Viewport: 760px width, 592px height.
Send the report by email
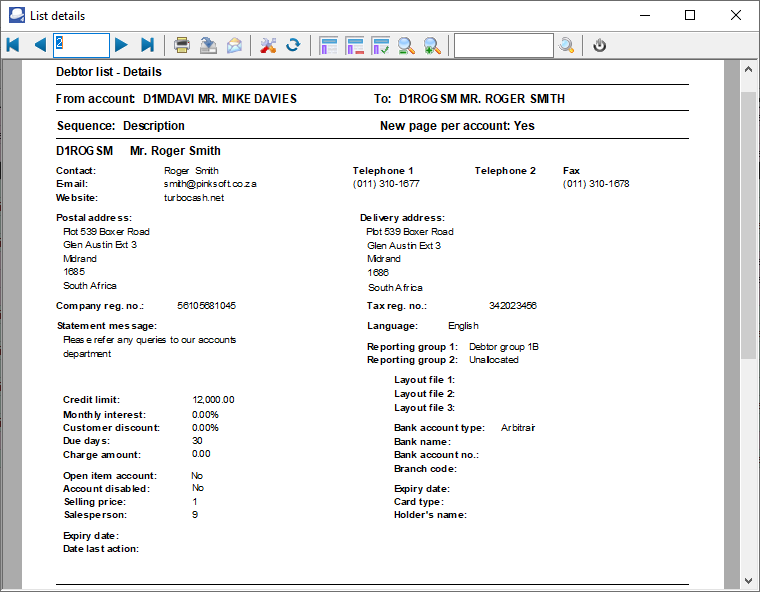click(234, 45)
